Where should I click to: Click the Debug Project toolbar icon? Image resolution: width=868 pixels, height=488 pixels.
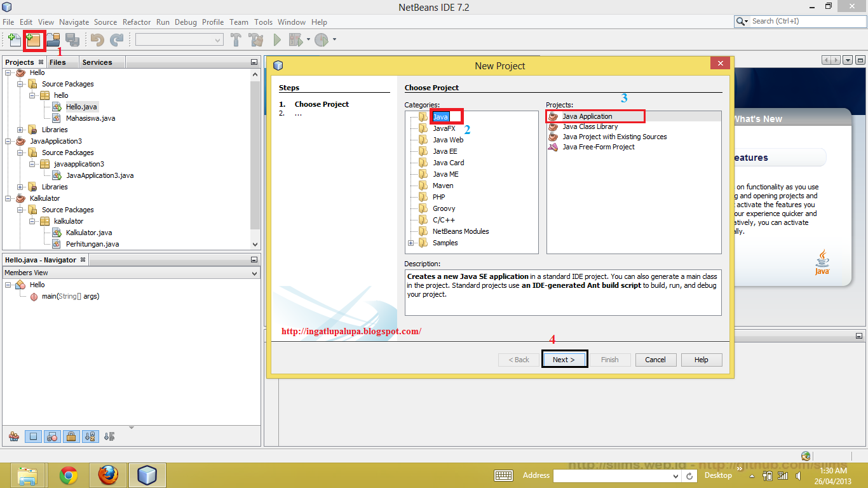(x=295, y=40)
